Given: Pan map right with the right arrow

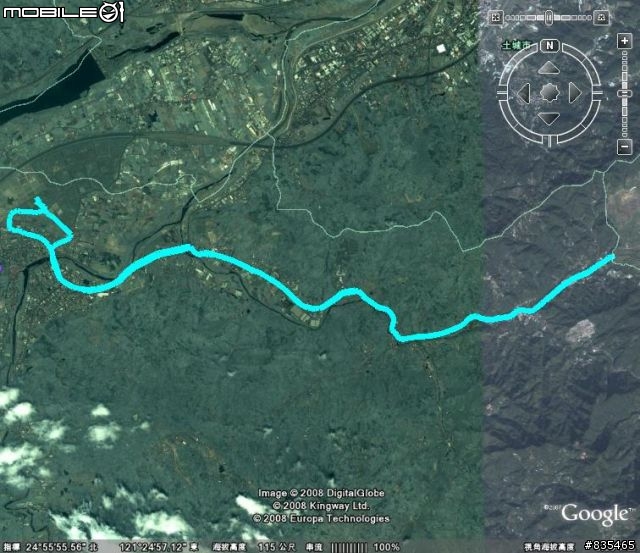Looking at the screenshot, I should 574,93.
